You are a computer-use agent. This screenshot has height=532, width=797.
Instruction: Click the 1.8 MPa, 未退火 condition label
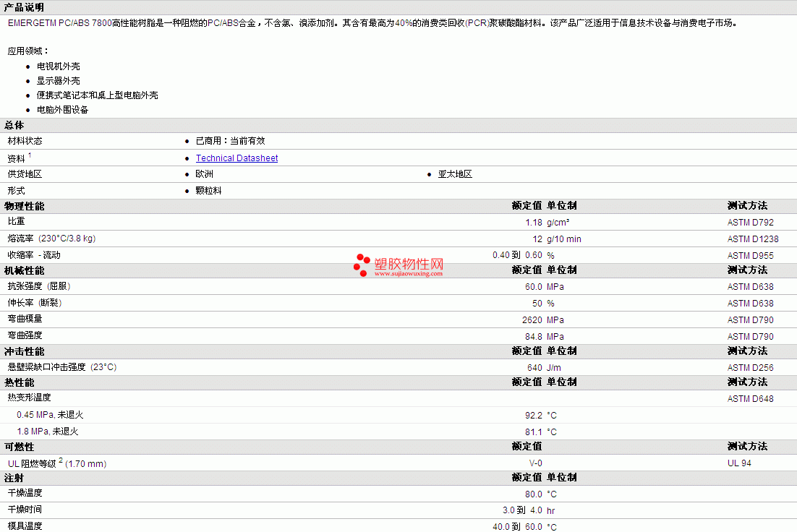click(47, 432)
